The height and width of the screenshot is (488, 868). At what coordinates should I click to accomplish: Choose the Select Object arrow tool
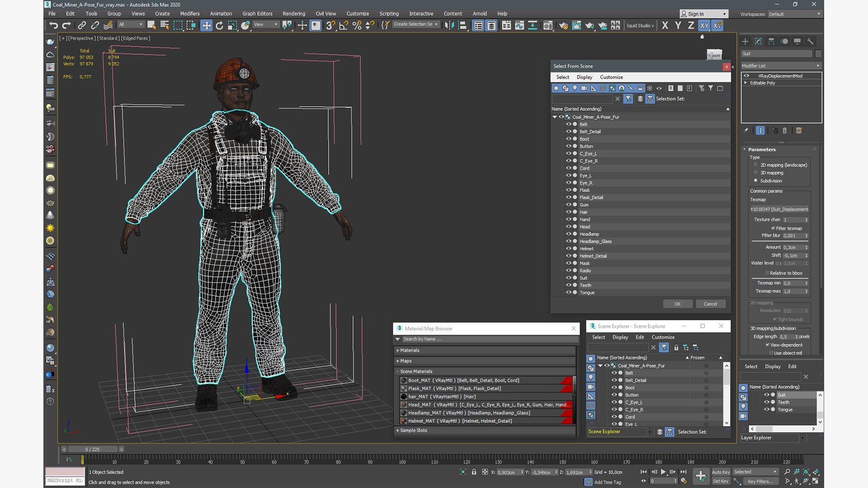tap(151, 25)
